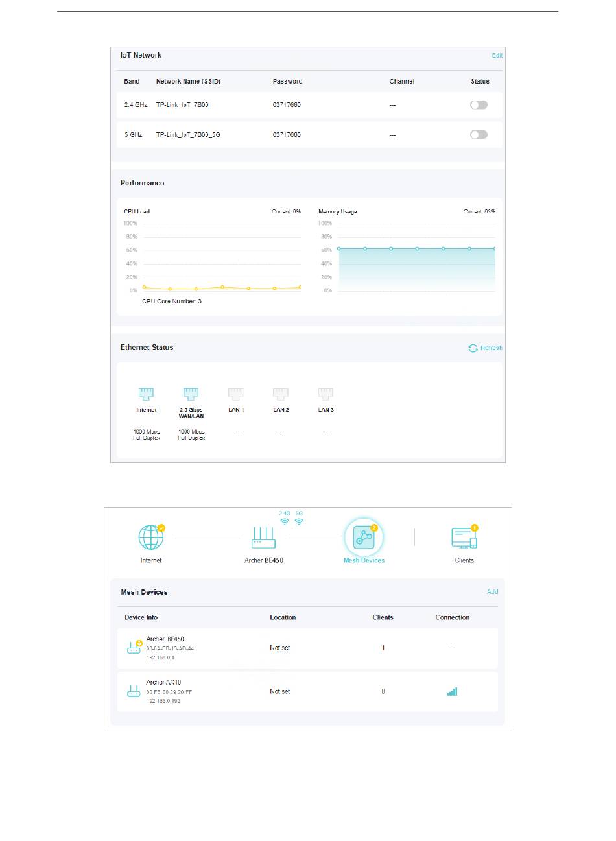Screen dimensions: 616x841
Task: Click the Ethernet Status heading
Action: tap(147, 348)
